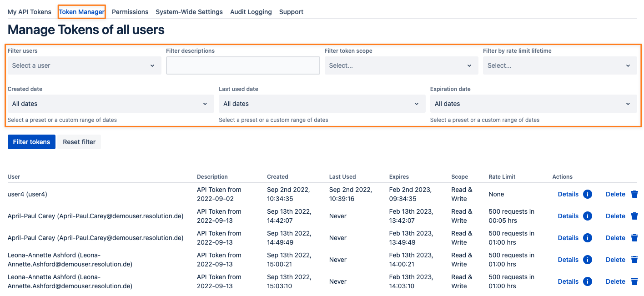The height and width of the screenshot is (296, 644).
Task: Switch to the Support tab
Action: click(x=291, y=12)
